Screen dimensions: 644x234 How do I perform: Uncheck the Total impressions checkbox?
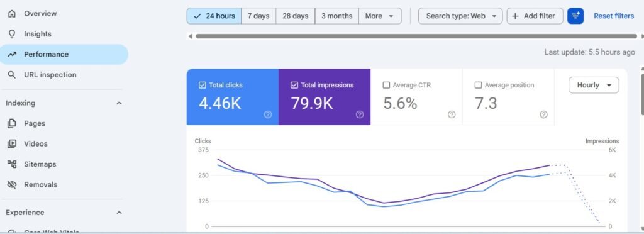coord(294,85)
